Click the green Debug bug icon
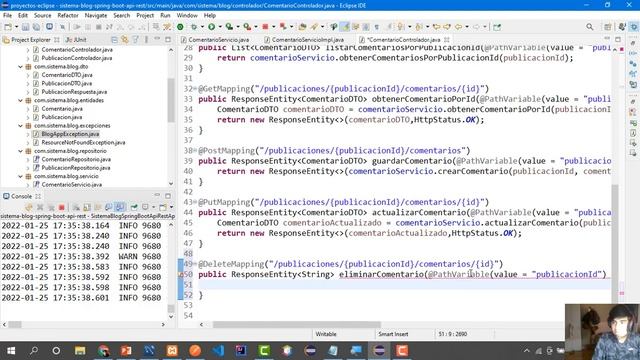Screen dimensions: 640x360 coord(193,27)
